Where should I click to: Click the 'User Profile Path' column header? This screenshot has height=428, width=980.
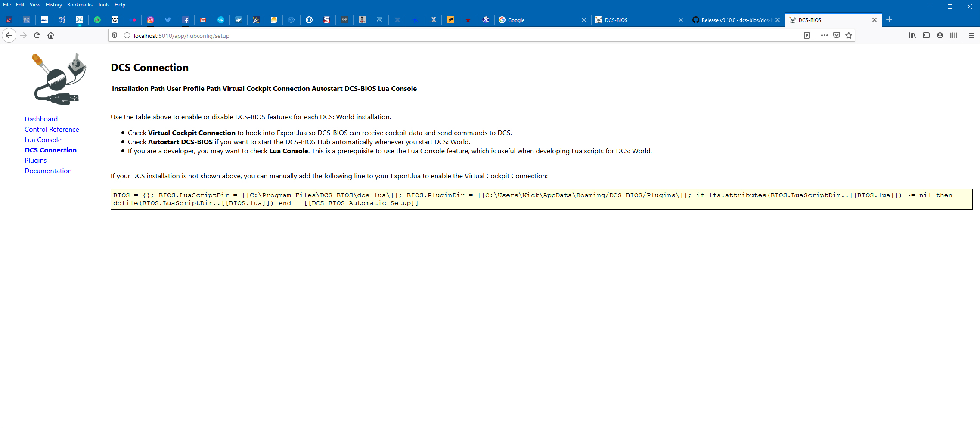(x=194, y=88)
